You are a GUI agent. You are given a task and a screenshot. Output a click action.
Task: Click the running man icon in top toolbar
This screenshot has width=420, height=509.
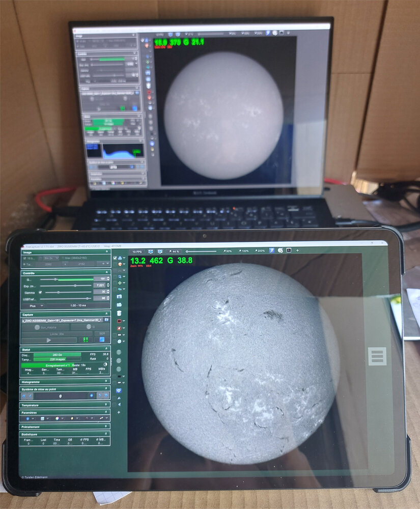point(272,250)
